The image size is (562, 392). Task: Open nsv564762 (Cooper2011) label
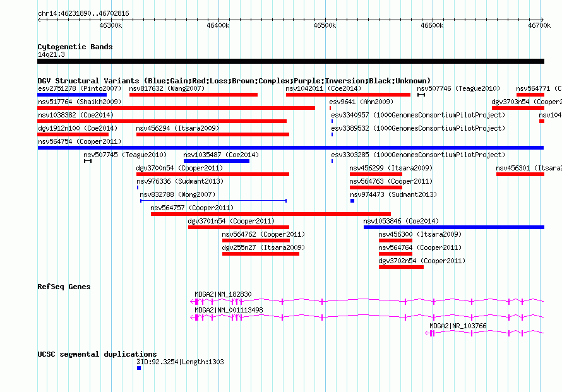coord(263,234)
